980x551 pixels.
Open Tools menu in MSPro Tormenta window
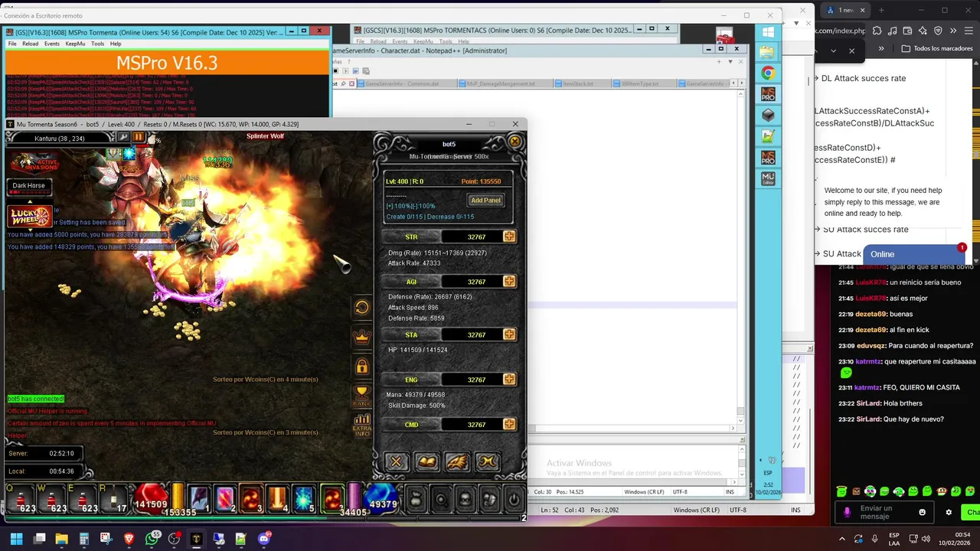pyautogui.click(x=97, y=44)
